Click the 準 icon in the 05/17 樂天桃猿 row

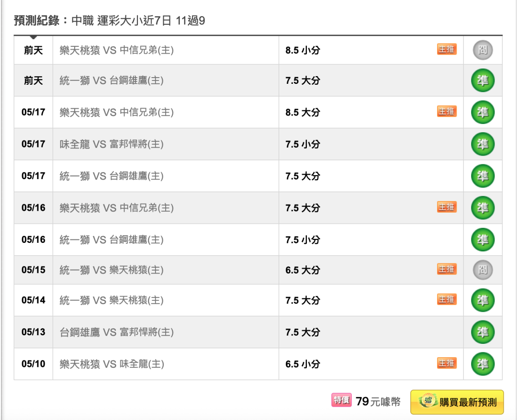(483, 112)
